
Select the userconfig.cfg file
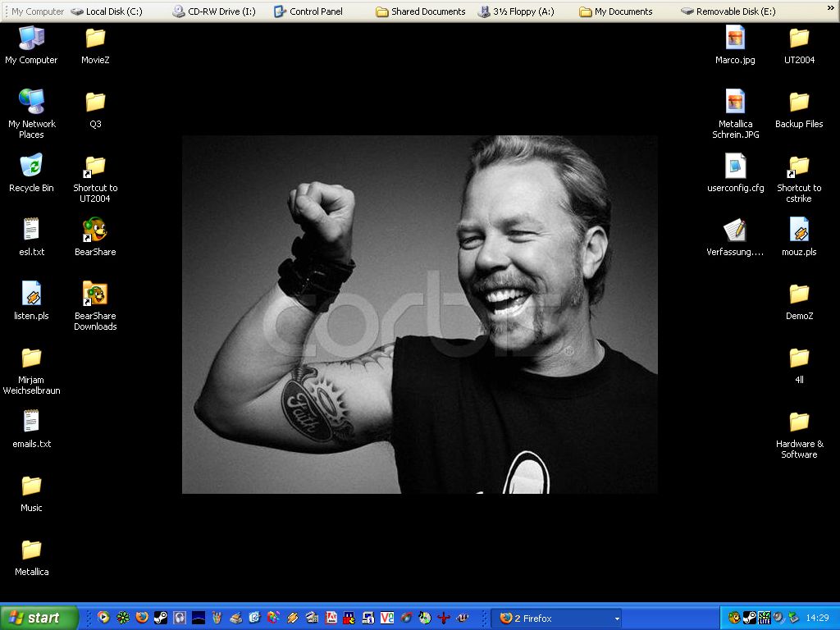735,167
